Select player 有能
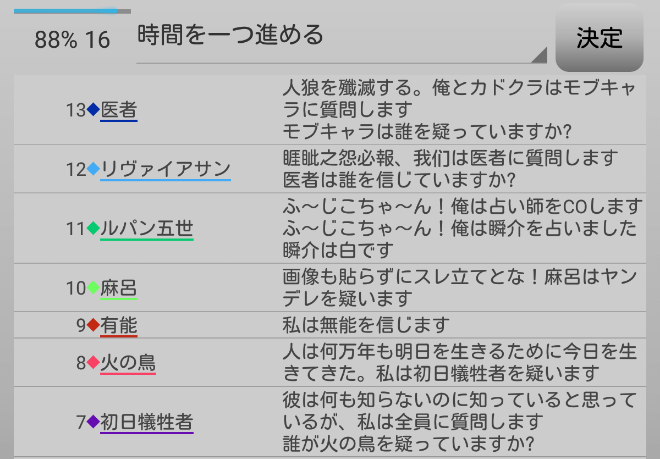The image size is (660, 459). [x=119, y=325]
